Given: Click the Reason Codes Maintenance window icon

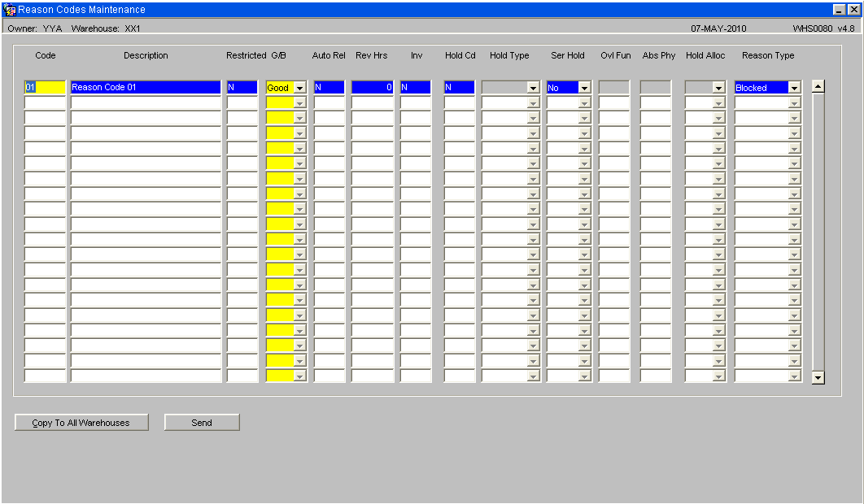Looking at the screenshot, I should [x=10, y=10].
